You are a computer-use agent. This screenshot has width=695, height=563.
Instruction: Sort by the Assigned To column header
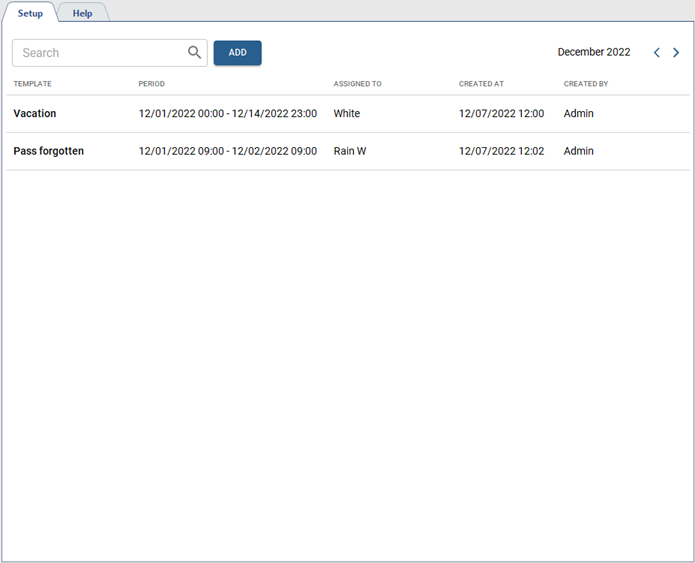pyautogui.click(x=358, y=84)
